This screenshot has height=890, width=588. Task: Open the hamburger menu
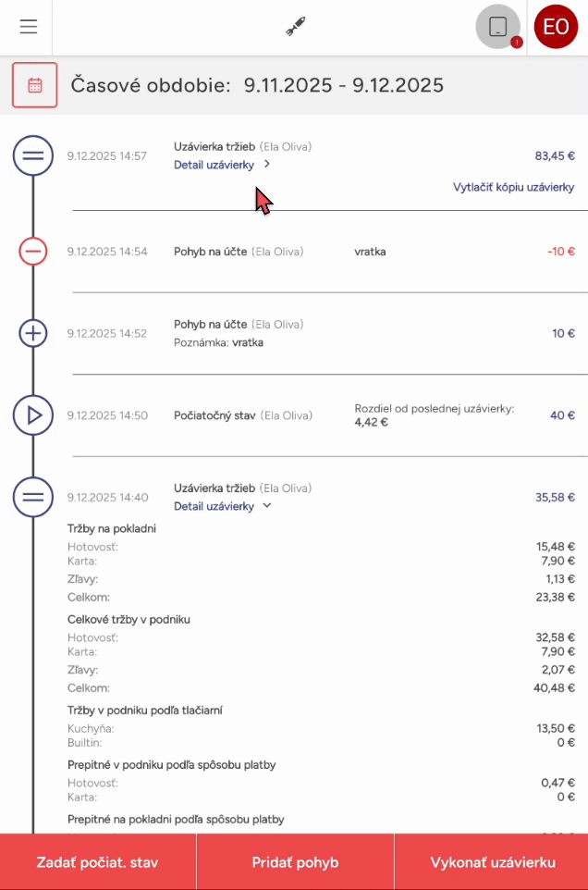29,27
